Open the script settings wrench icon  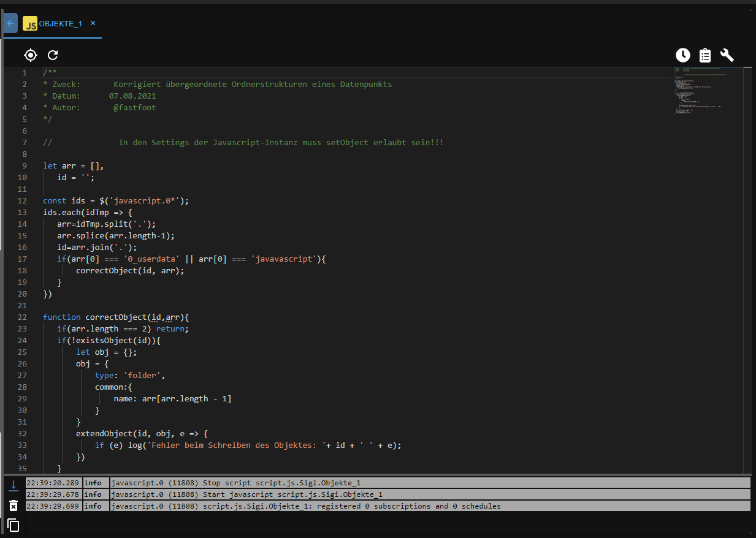[727, 55]
